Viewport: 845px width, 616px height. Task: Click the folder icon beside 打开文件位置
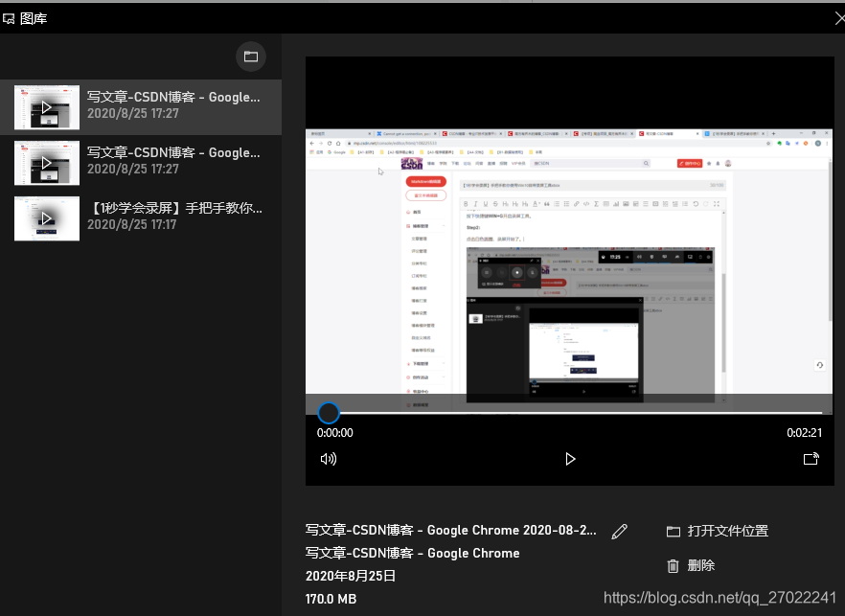(x=674, y=532)
